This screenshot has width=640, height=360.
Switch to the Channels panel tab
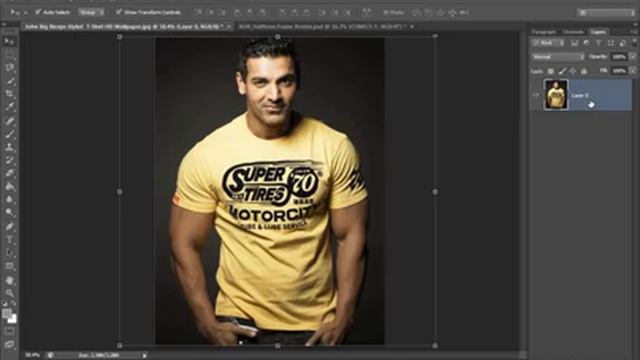[x=573, y=31]
